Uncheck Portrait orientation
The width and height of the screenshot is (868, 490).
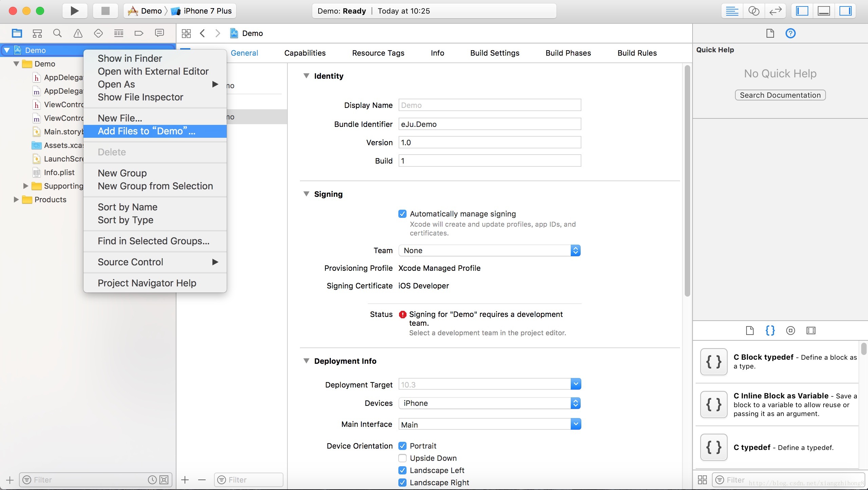(402, 446)
